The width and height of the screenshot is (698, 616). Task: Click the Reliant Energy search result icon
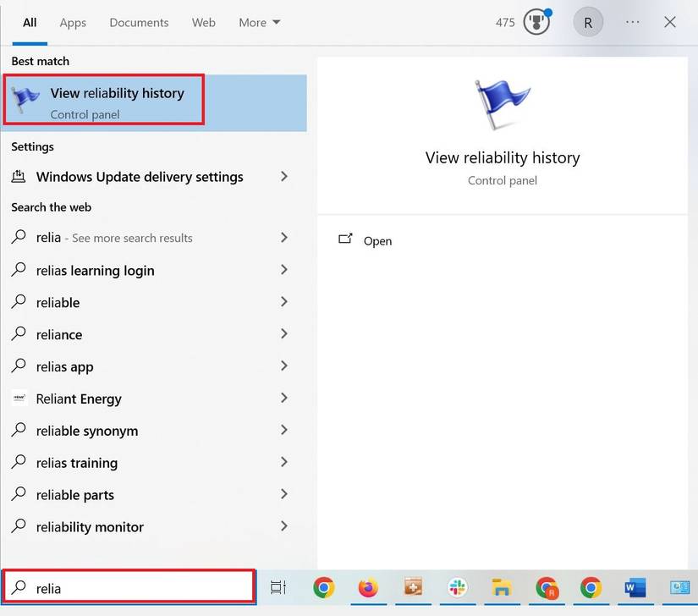(x=19, y=399)
